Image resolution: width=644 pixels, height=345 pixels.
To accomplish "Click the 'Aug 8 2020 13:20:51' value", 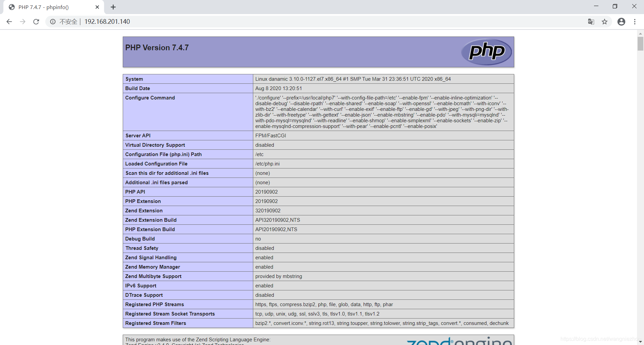I will [x=278, y=88].
